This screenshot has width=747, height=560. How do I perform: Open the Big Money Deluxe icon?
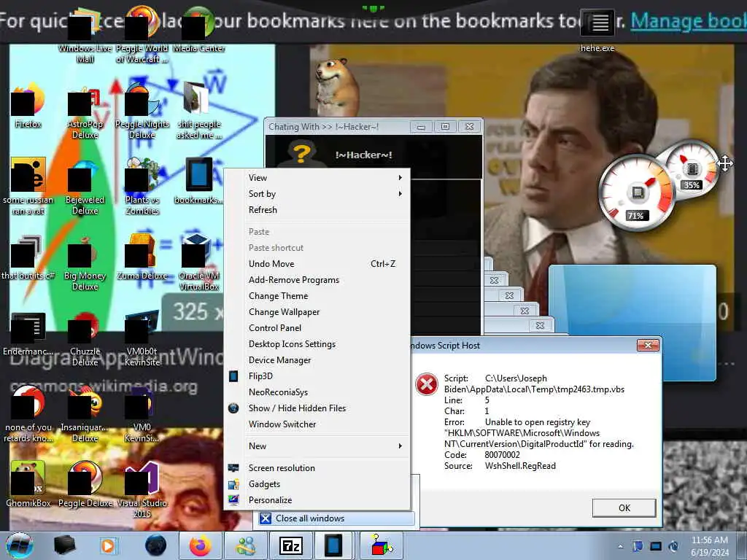coord(85,262)
